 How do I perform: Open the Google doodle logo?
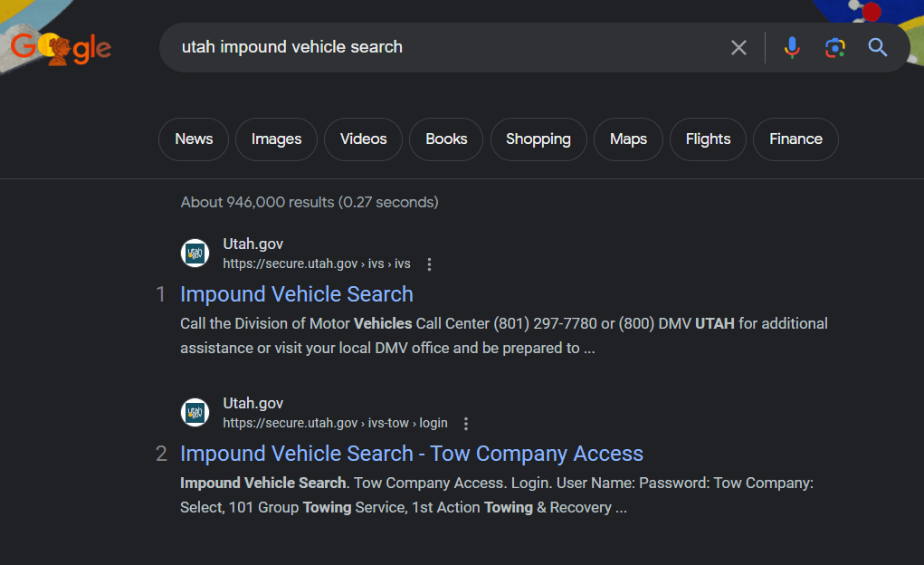61,48
